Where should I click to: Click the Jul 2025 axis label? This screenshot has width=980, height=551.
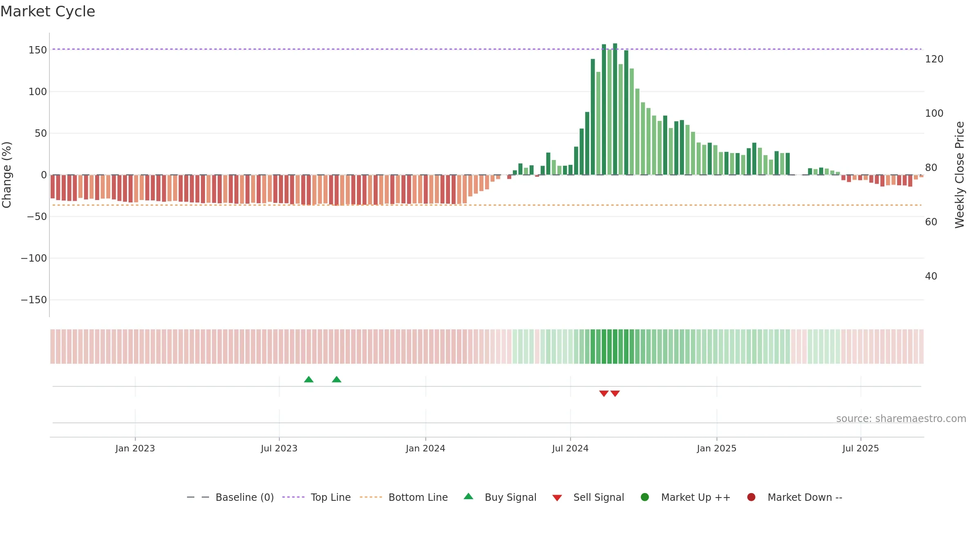point(861,449)
